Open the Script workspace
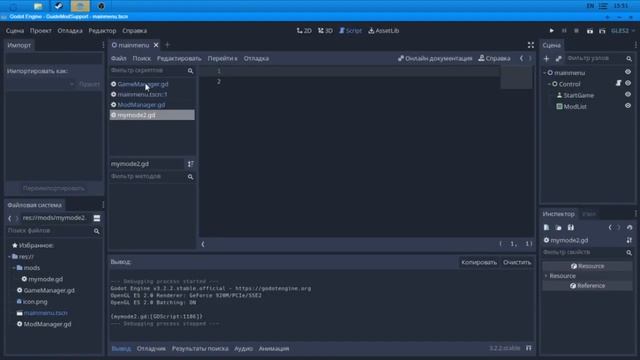 pos(350,31)
